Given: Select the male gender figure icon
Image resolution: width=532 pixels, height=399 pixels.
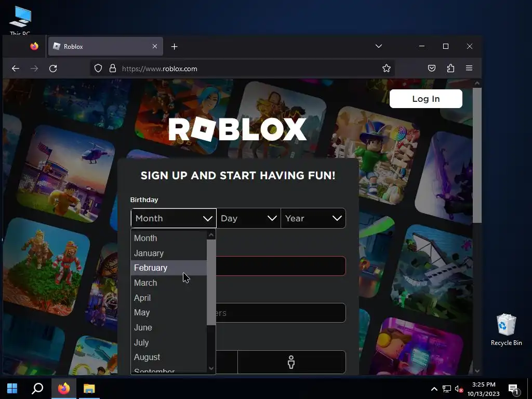Looking at the screenshot, I should pos(291,362).
